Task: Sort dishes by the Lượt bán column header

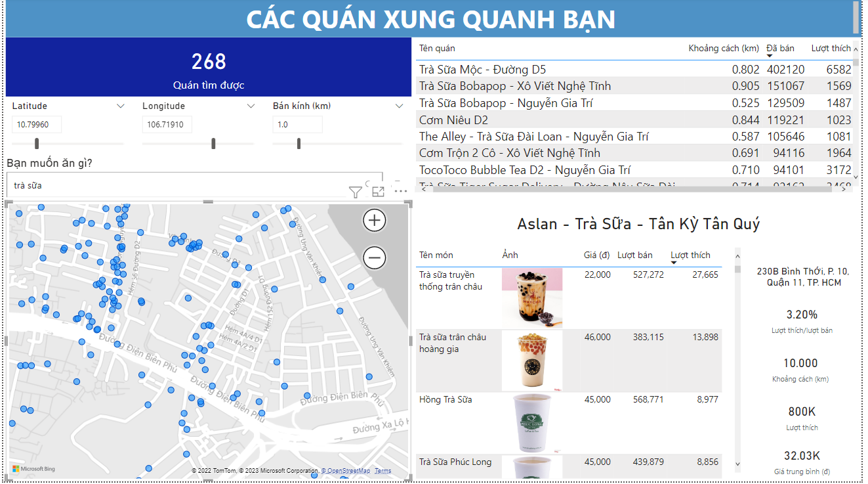Action: click(635, 255)
